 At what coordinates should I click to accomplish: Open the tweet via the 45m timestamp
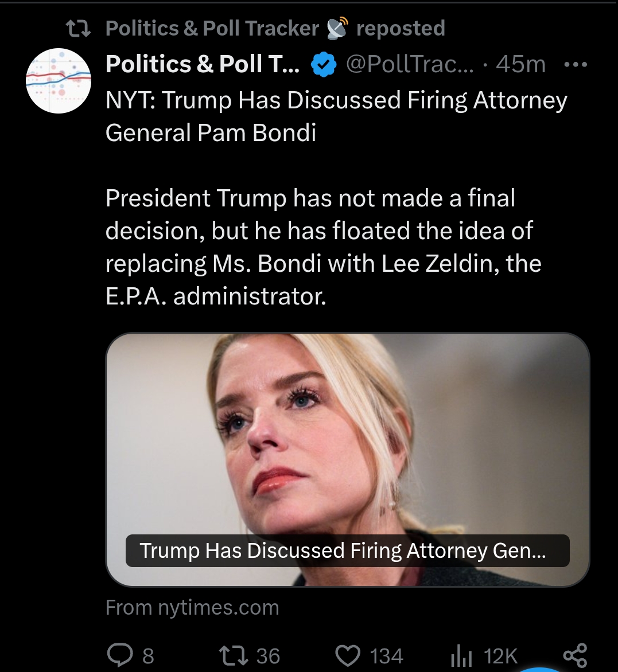pos(521,65)
